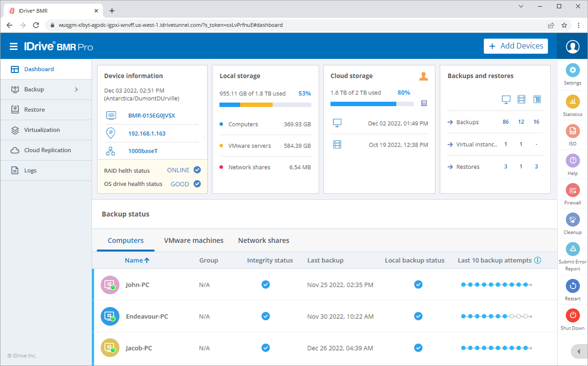The image size is (588, 366).
Task: Click the browser address bar URL
Action: tap(171, 25)
